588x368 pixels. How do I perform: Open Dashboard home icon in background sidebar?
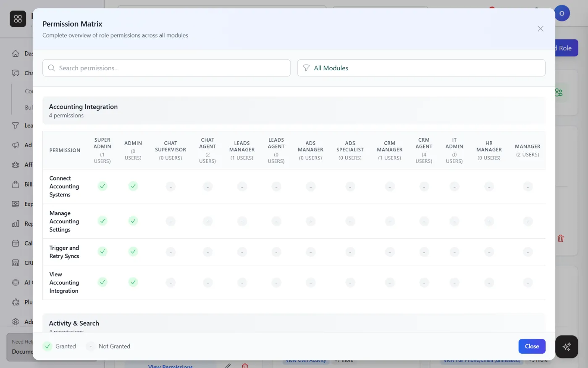[x=16, y=53]
